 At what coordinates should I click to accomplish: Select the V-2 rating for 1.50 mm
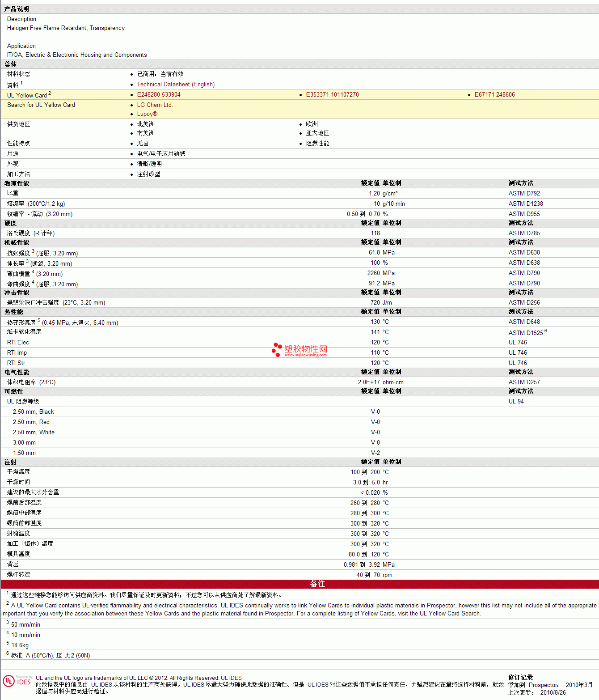click(x=375, y=453)
